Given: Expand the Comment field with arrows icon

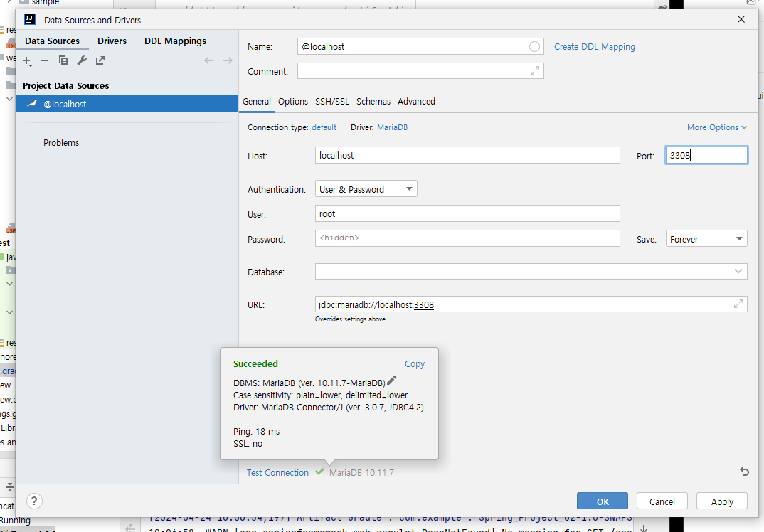Looking at the screenshot, I should pyautogui.click(x=534, y=71).
